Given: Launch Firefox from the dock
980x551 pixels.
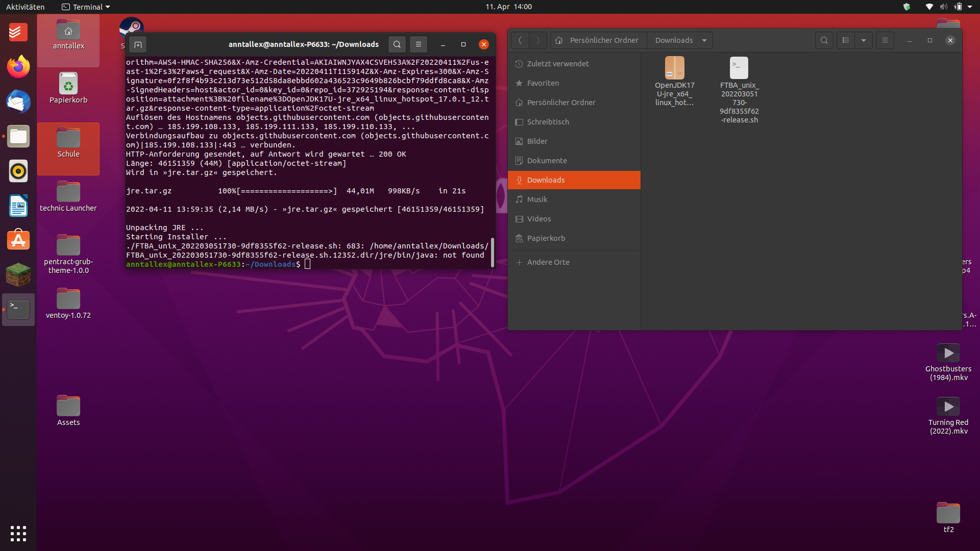Looking at the screenshot, I should (x=18, y=67).
